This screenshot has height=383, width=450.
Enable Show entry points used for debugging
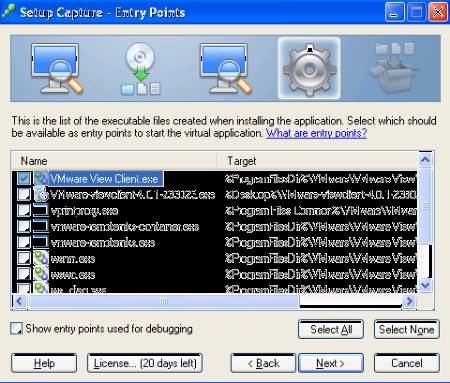pos(17,328)
